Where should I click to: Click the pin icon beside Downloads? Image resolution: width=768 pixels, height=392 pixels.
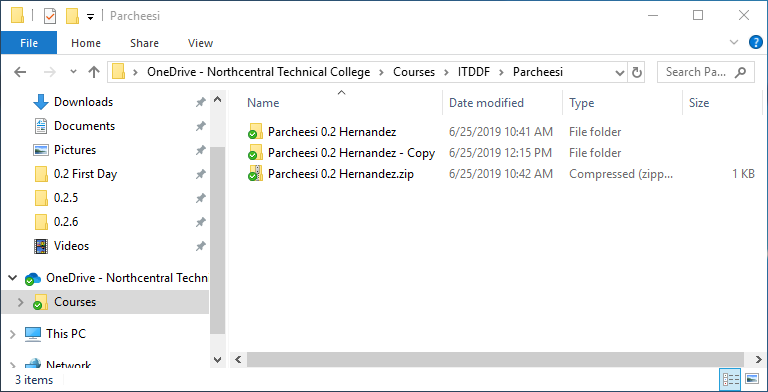(x=200, y=102)
